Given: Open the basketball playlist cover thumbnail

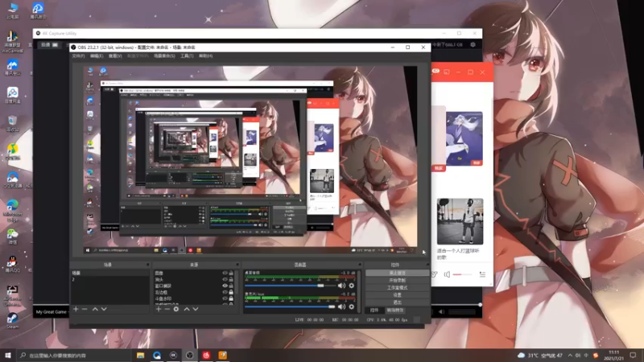Looking at the screenshot, I should point(460,222).
